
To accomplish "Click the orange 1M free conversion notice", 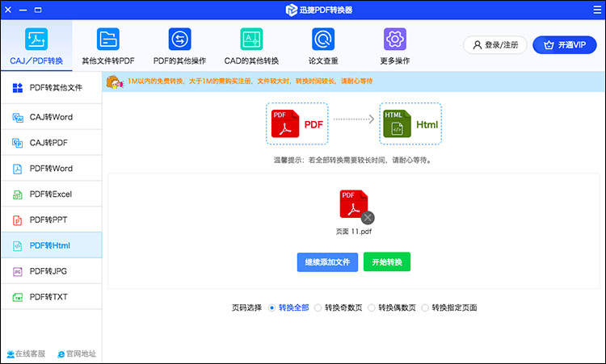I will coord(250,82).
